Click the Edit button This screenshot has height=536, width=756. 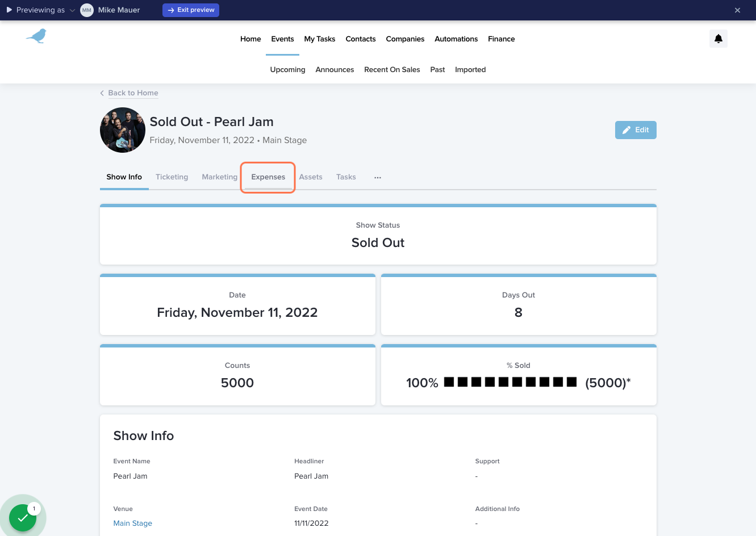(636, 130)
